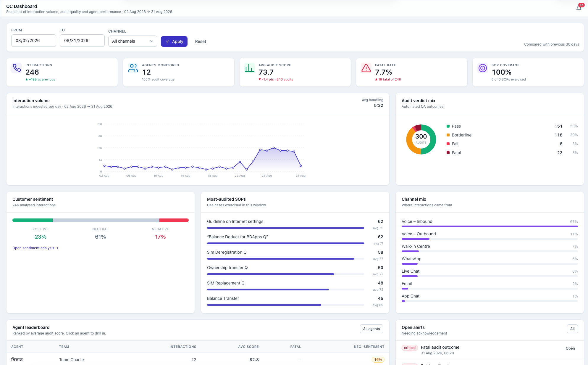Click the critical tag on first alert
The width and height of the screenshot is (588, 365).
pos(410,348)
